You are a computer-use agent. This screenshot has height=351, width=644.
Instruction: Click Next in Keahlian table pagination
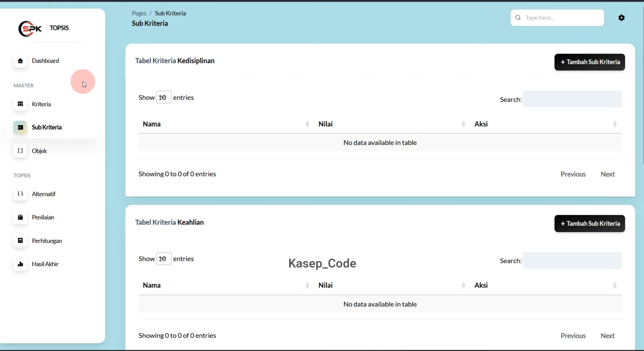607,336
